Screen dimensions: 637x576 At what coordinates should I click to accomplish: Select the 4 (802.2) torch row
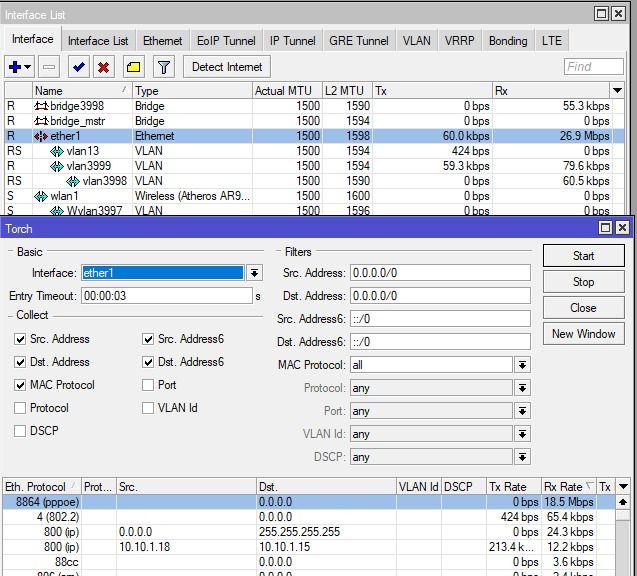pos(308,517)
